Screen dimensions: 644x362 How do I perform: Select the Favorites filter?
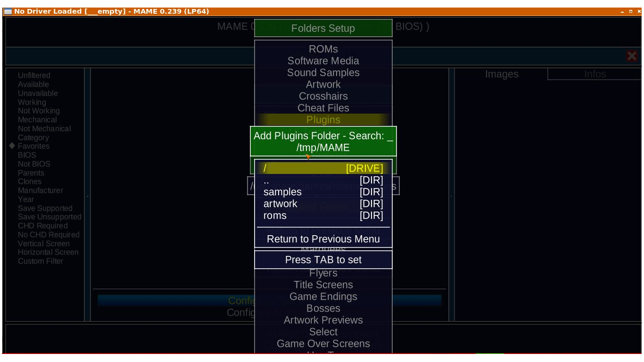pos(33,146)
